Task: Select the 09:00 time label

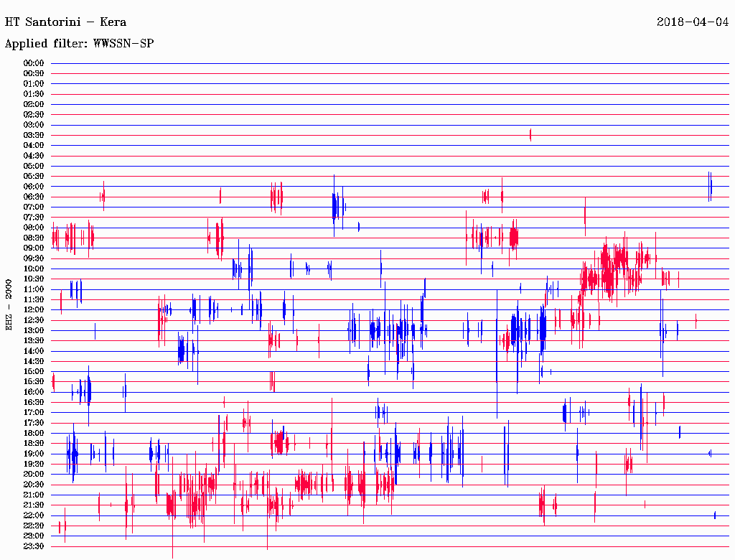Action: tap(34, 248)
